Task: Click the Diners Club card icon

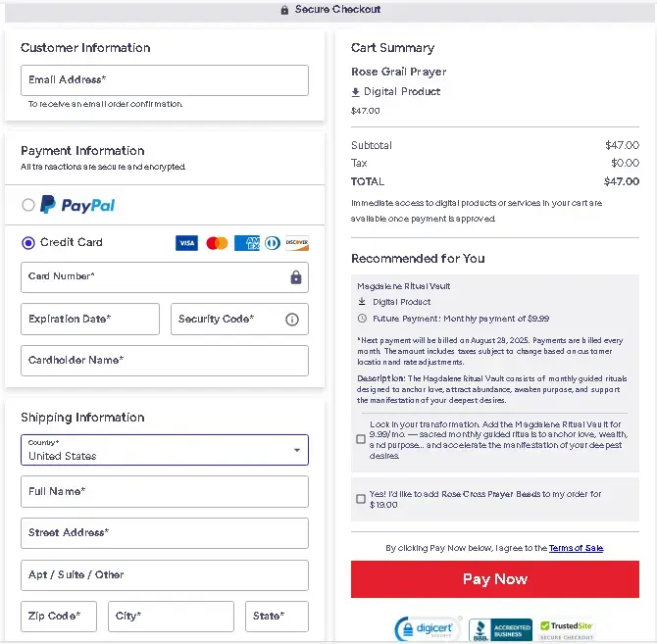Action: point(272,243)
